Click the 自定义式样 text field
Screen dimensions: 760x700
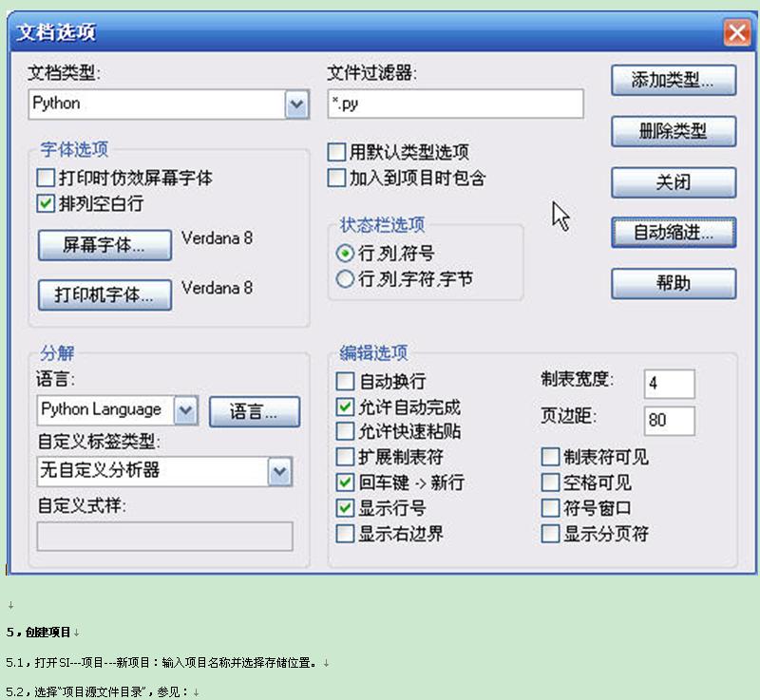coord(164,536)
